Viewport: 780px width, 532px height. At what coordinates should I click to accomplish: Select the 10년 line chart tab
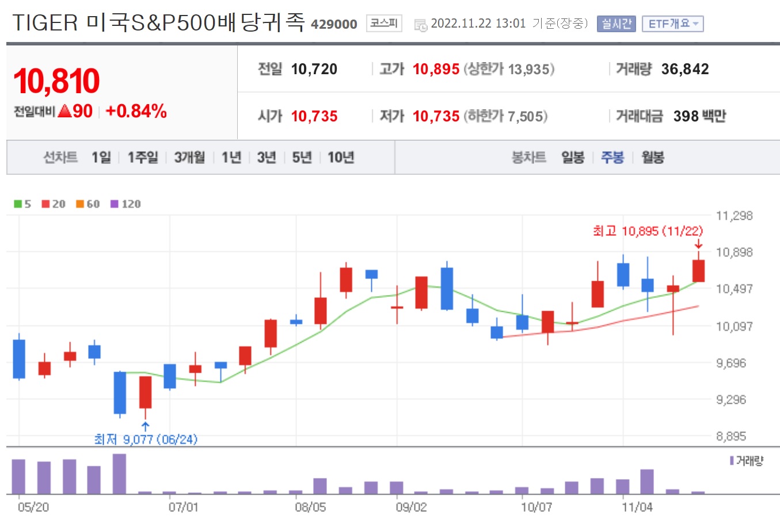tap(341, 157)
